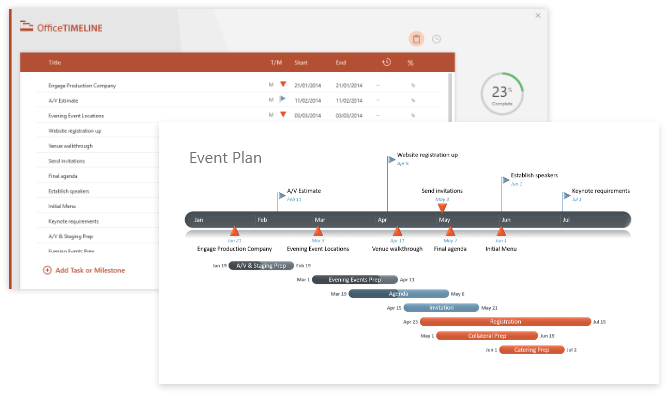669x396 pixels.
Task: Select the A/V & Staging Prep task bar
Action: pyautogui.click(x=261, y=265)
